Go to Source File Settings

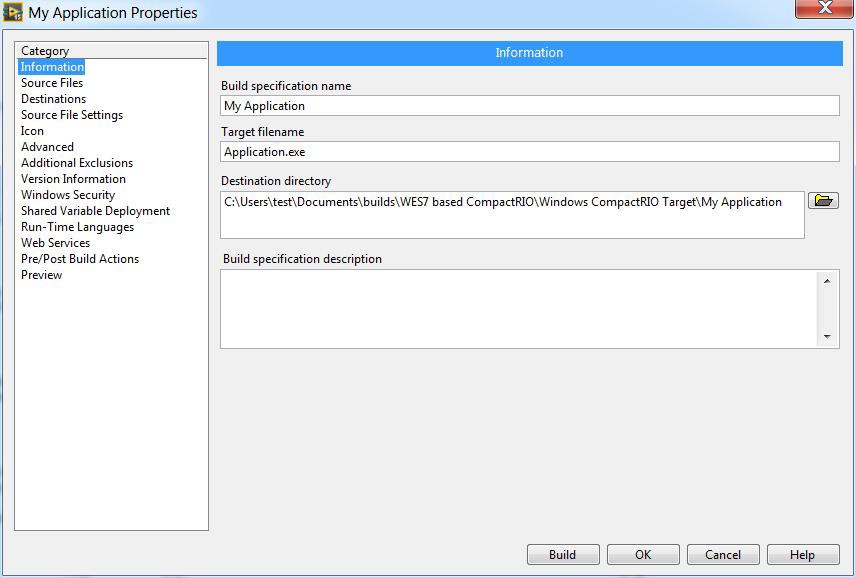point(72,115)
